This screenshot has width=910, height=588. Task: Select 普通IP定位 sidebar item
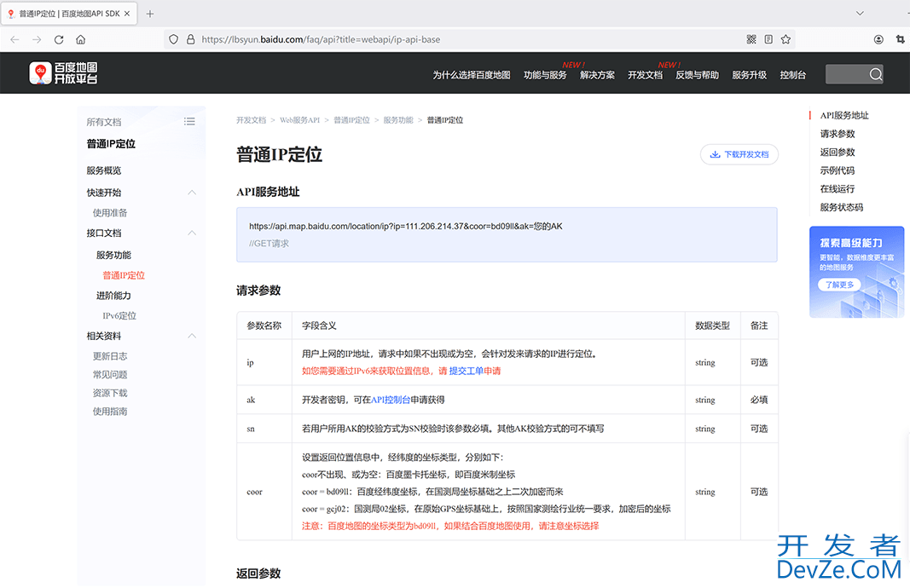click(124, 275)
